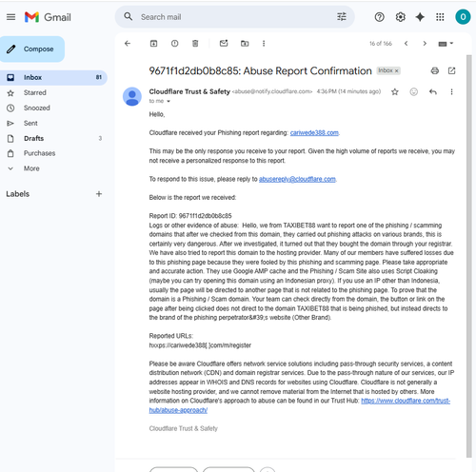Go to the older email
The width and height of the screenshot is (476, 472).
(x=425, y=44)
